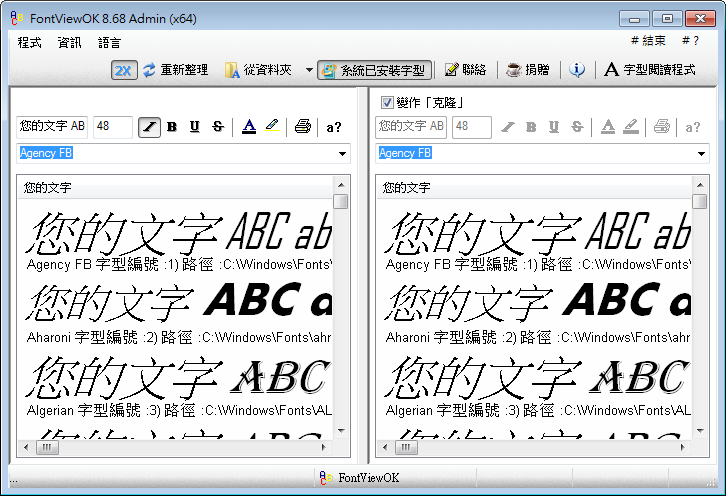Open the 資訊 menu

coord(69,43)
